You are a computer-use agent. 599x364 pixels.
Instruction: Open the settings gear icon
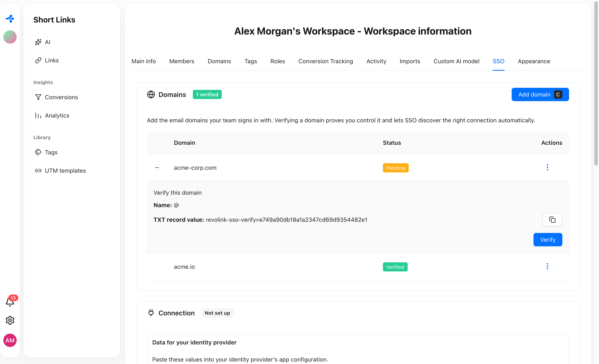[x=10, y=320]
